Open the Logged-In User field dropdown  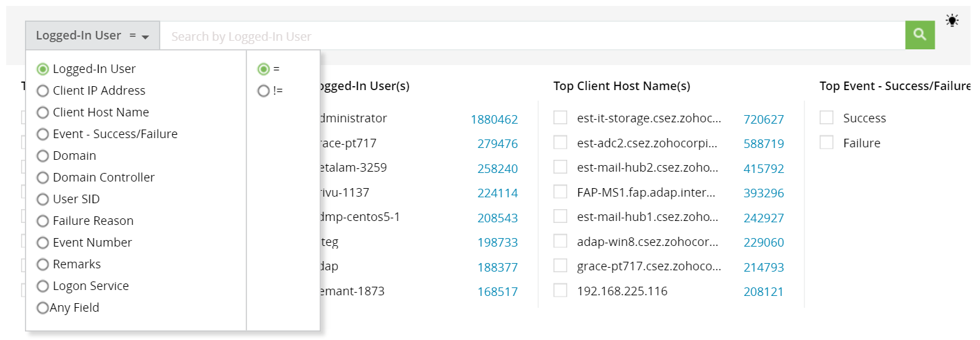[x=93, y=36]
